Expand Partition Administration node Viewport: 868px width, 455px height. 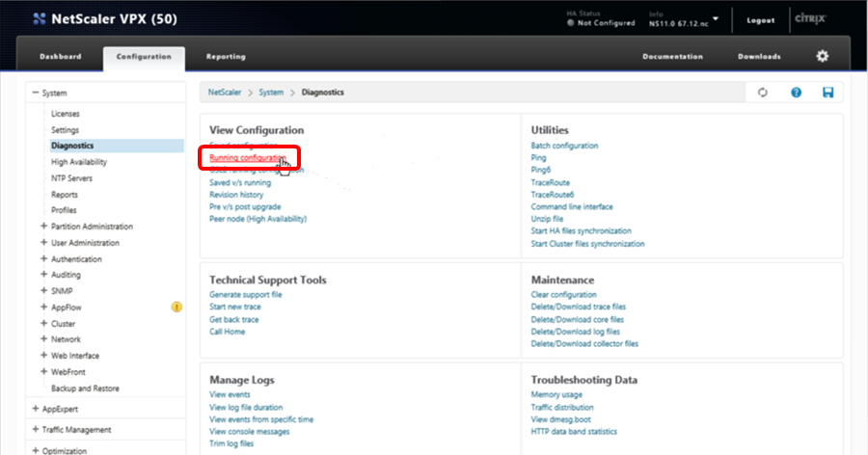coord(43,226)
